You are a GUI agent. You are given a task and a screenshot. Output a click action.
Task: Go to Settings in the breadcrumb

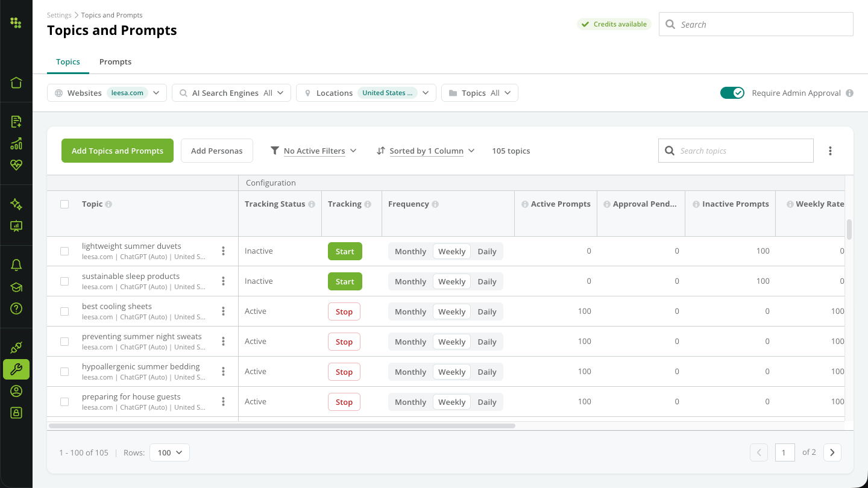tap(59, 15)
